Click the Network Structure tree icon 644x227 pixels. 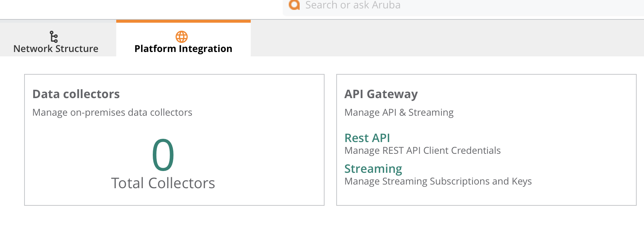pyautogui.click(x=54, y=37)
